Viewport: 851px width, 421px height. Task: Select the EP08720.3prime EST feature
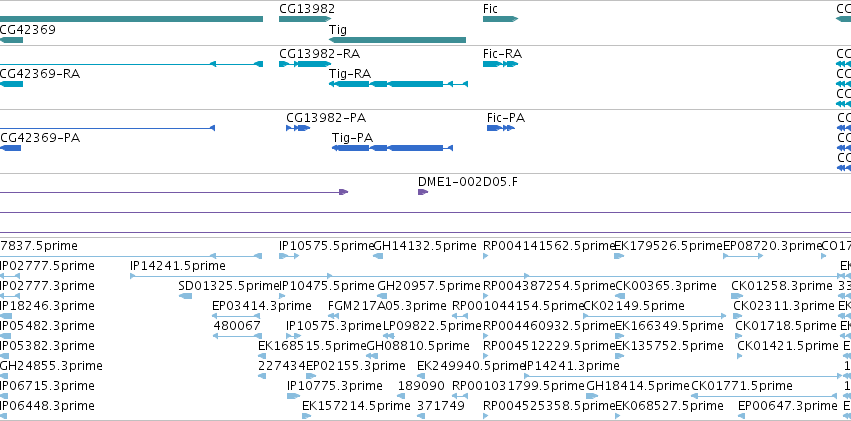[x=743, y=256]
